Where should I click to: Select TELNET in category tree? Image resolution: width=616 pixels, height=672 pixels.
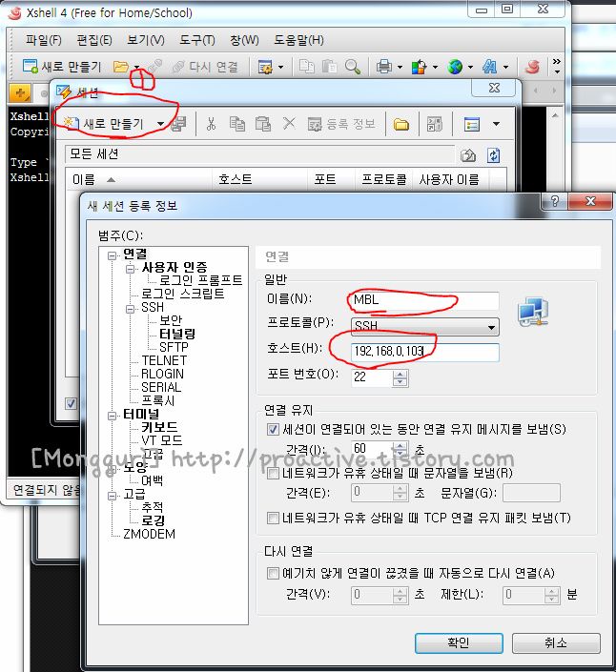point(164,360)
